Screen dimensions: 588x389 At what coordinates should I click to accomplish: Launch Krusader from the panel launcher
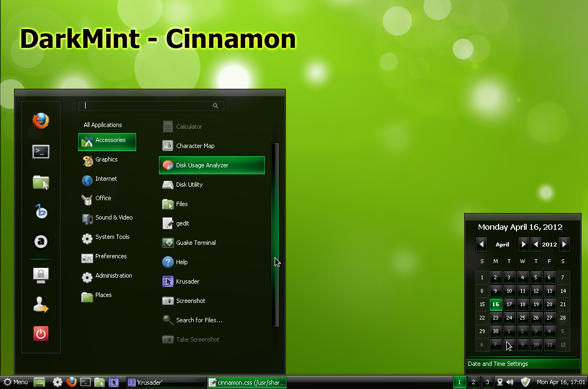(114, 382)
